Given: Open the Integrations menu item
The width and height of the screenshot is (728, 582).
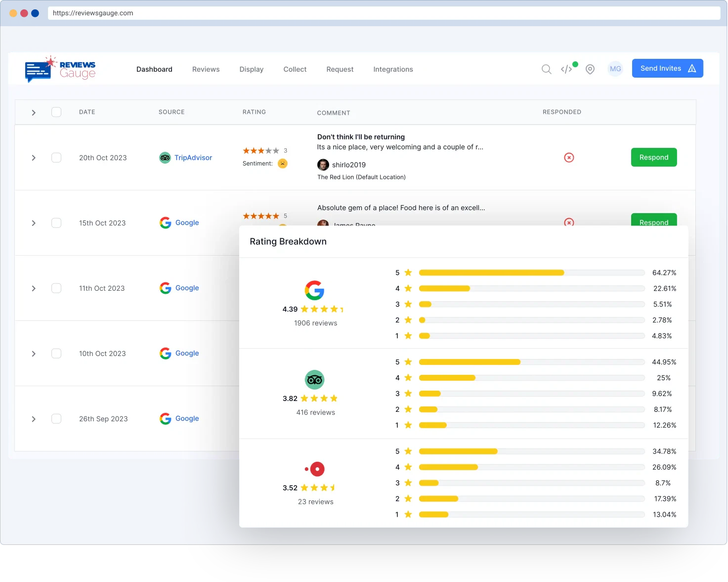Looking at the screenshot, I should [x=393, y=69].
